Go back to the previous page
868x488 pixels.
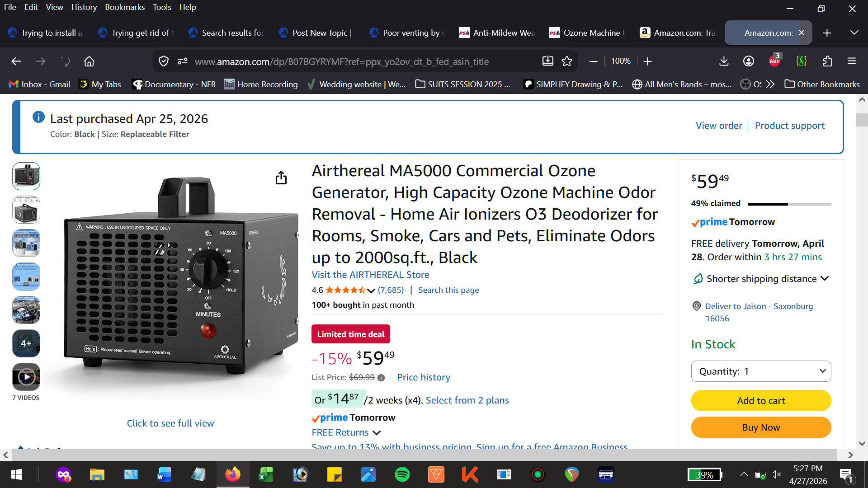(16, 61)
